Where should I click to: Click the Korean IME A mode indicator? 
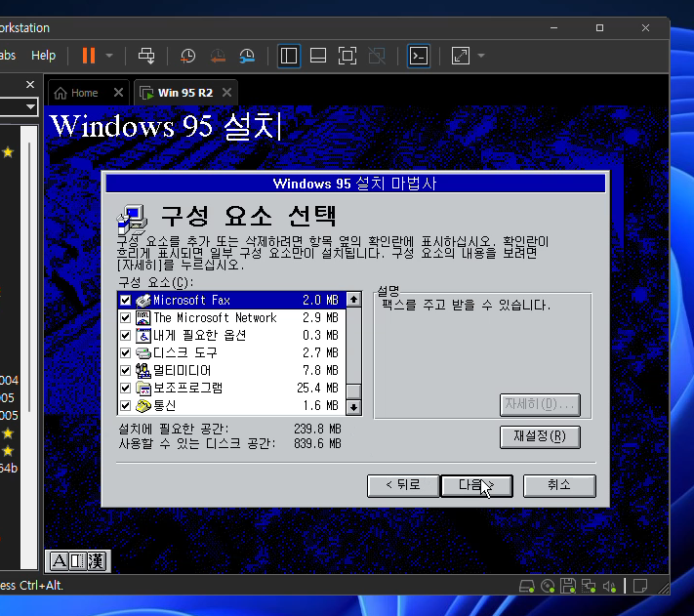click(59, 561)
